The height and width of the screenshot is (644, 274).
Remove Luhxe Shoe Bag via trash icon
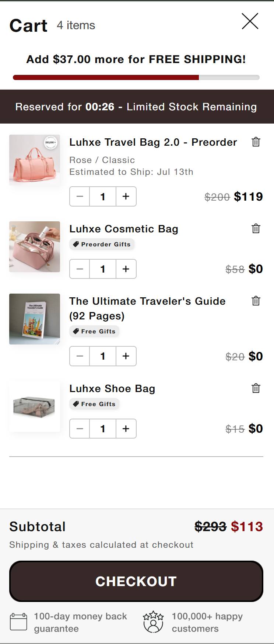[256, 388]
